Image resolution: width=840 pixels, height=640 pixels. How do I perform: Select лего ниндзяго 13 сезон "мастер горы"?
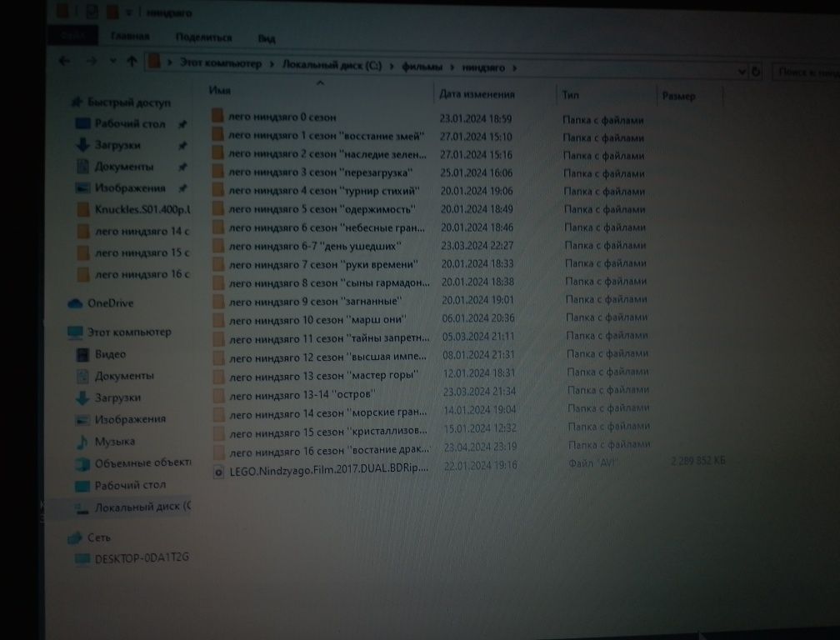click(x=324, y=376)
